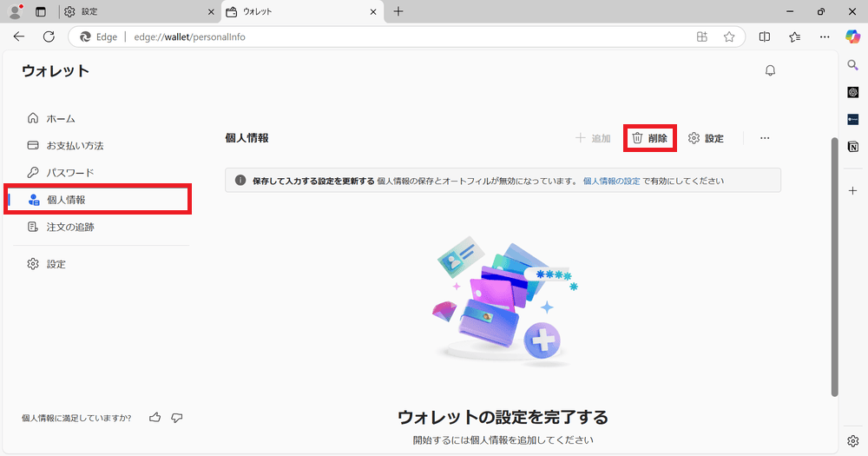Viewport: 868px width, 456px height.
Task: Switch to the 設定 browser tab
Action: pos(139,11)
